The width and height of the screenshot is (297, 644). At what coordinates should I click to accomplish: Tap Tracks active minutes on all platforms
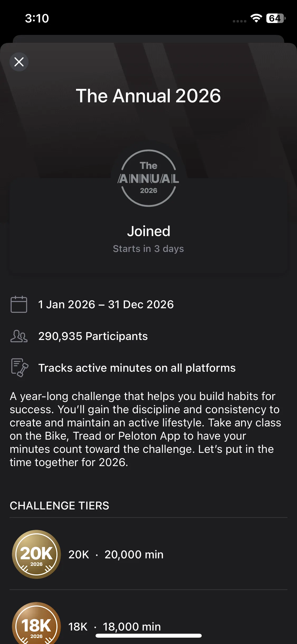coord(137,368)
